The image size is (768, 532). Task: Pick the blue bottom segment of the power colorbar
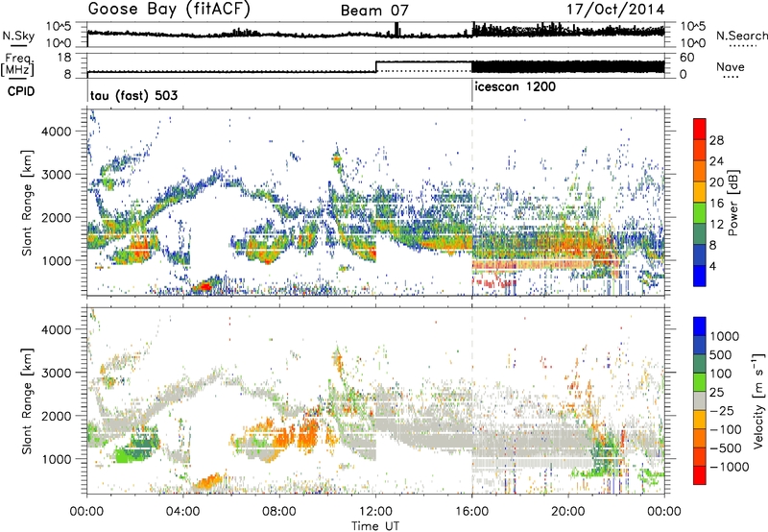[x=700, y=276]
